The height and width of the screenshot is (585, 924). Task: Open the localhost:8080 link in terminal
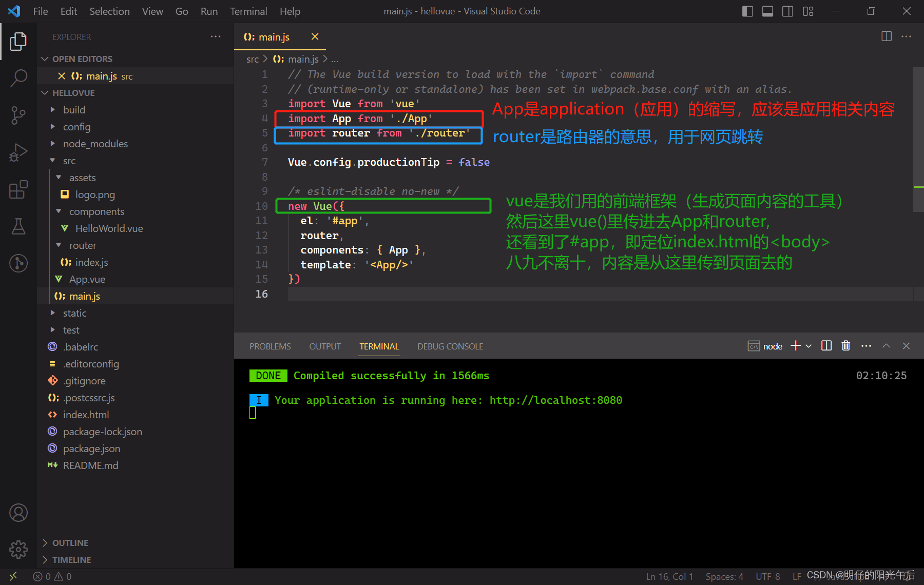(x=555, y=400)
